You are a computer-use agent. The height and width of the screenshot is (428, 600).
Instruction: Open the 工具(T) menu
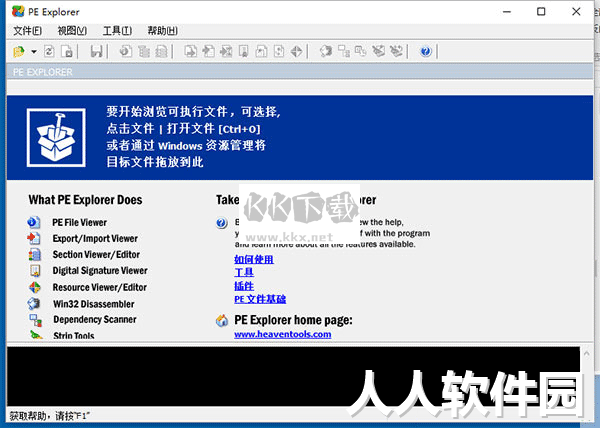coord(117,31)
